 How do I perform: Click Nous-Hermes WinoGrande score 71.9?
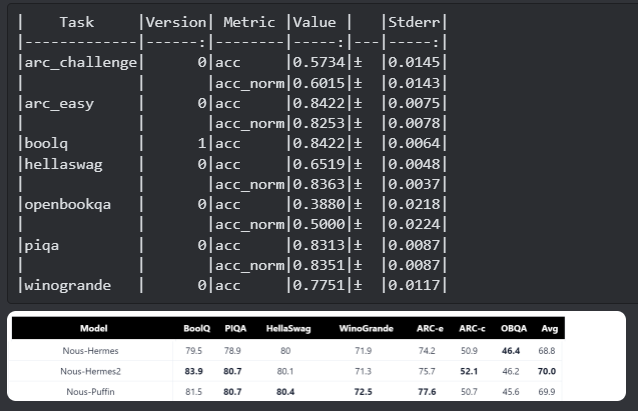363,351
